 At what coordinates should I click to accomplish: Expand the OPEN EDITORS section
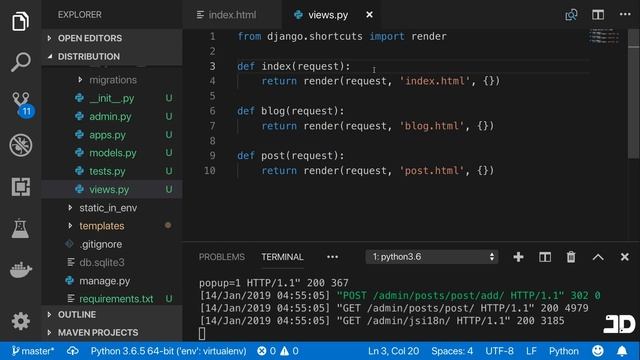tap(112, 38)
